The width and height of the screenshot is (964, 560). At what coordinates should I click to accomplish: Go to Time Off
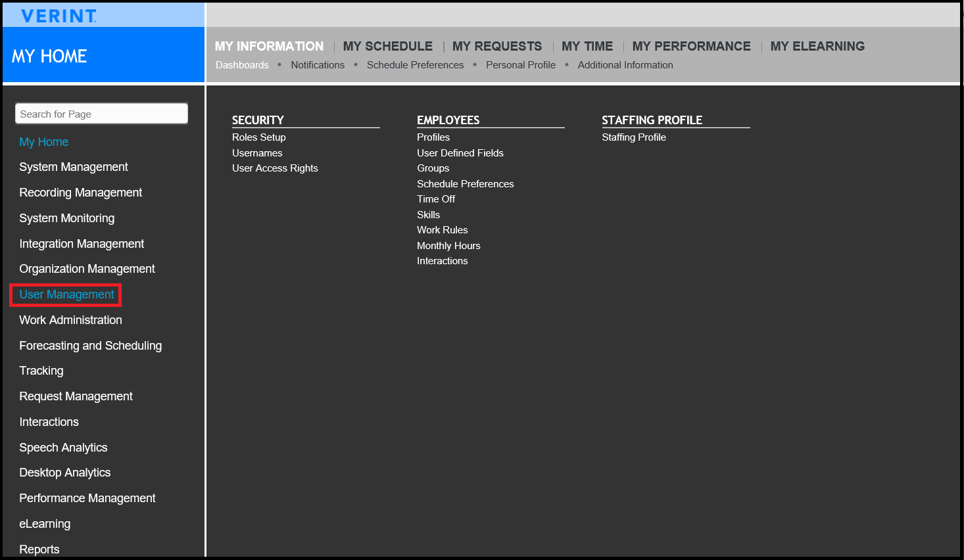tap(436, 199)
